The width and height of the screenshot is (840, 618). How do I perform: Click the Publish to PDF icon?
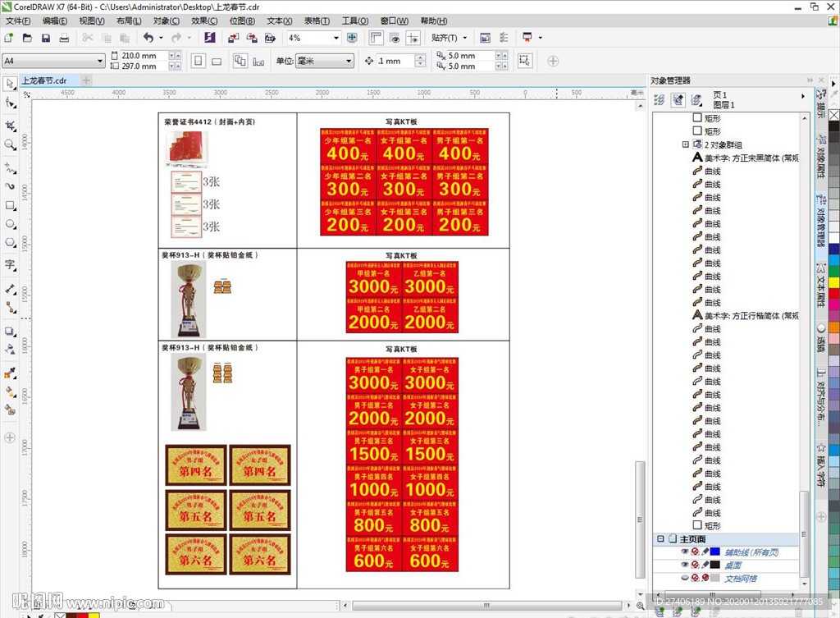pos(270,38)
